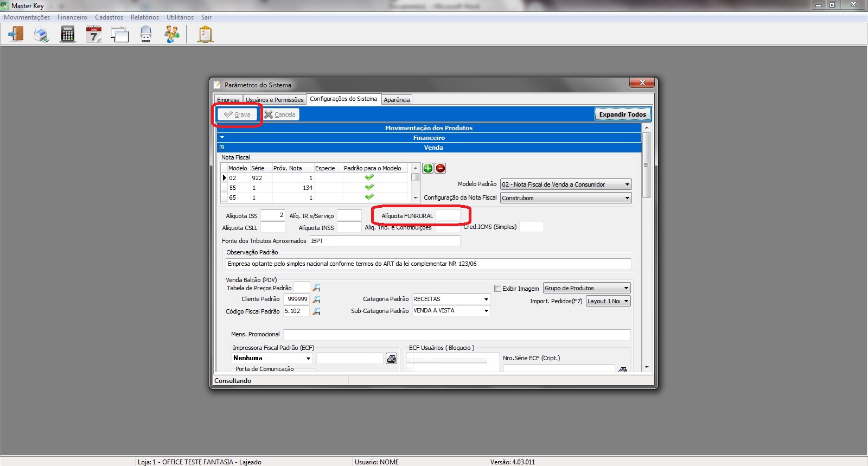868x466 pixels.
Task: Click the Alíquota FUNRURAL input field
Action: tap(448, 215)
